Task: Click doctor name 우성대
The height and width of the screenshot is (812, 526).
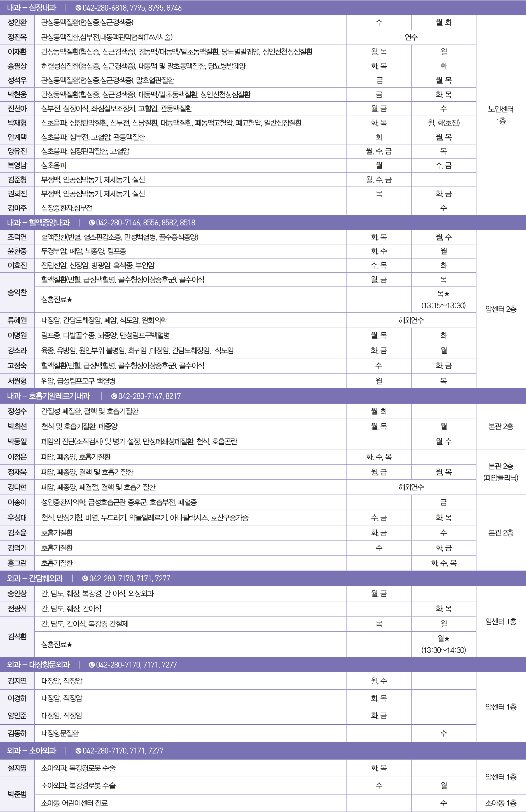Action: (17, 517)
